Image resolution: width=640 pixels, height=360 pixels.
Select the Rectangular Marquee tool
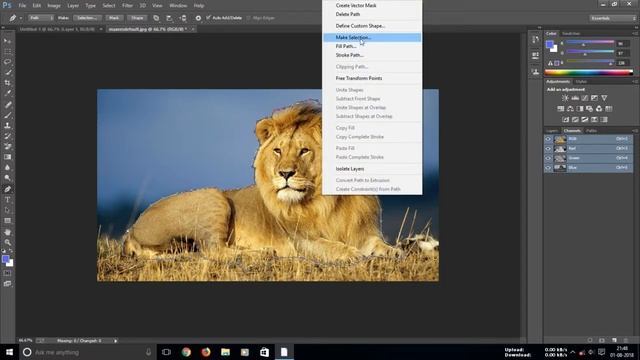point(7,51)
